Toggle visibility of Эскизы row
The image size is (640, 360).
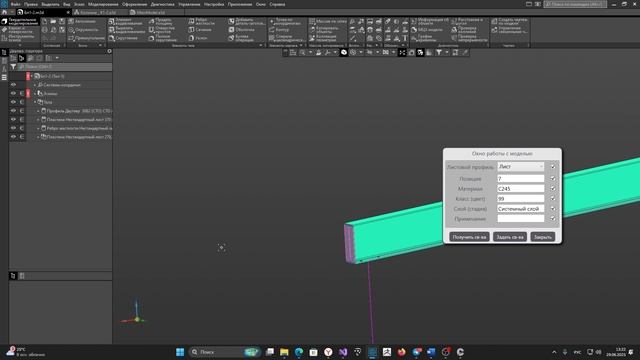13,93
